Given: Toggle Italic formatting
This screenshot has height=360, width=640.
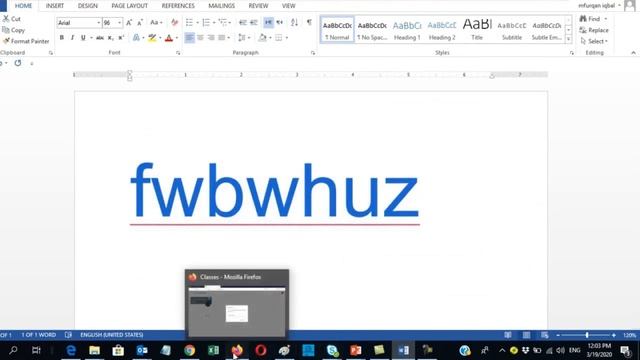Looking at the screenshot, I should click(x=72, y=38).
